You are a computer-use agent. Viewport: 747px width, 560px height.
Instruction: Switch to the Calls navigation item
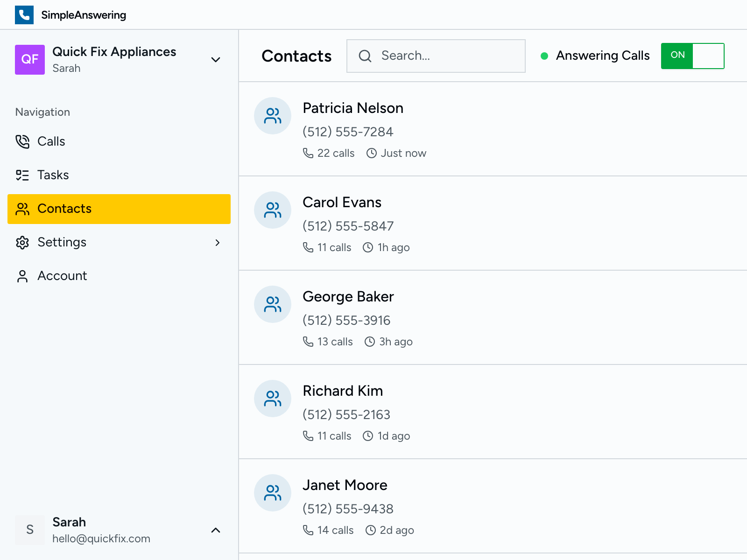[51, 141]
